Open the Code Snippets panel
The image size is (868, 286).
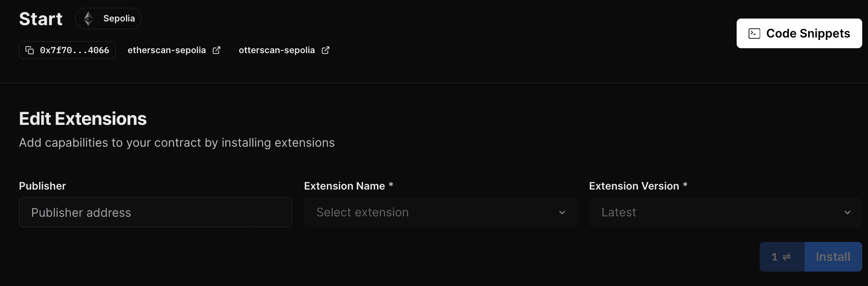coord(799,33)
